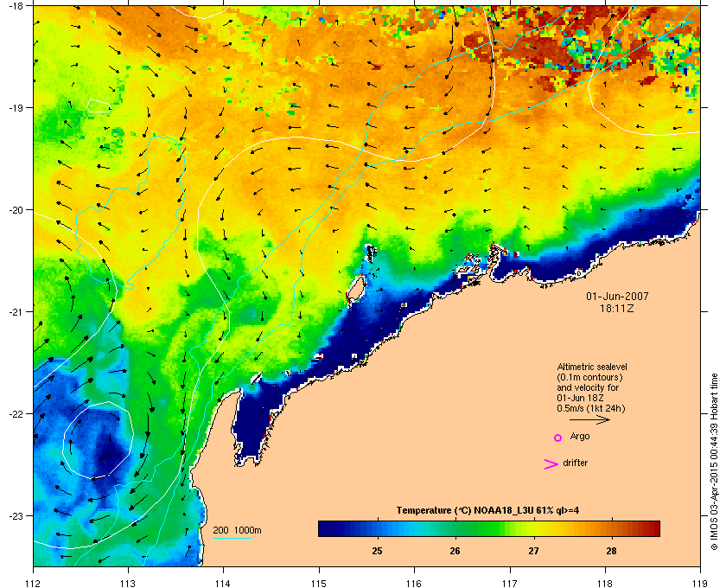Click the latitude axis label -20
Screen dimensions: 726x588
pyautogui.click(x=16, y=209)
